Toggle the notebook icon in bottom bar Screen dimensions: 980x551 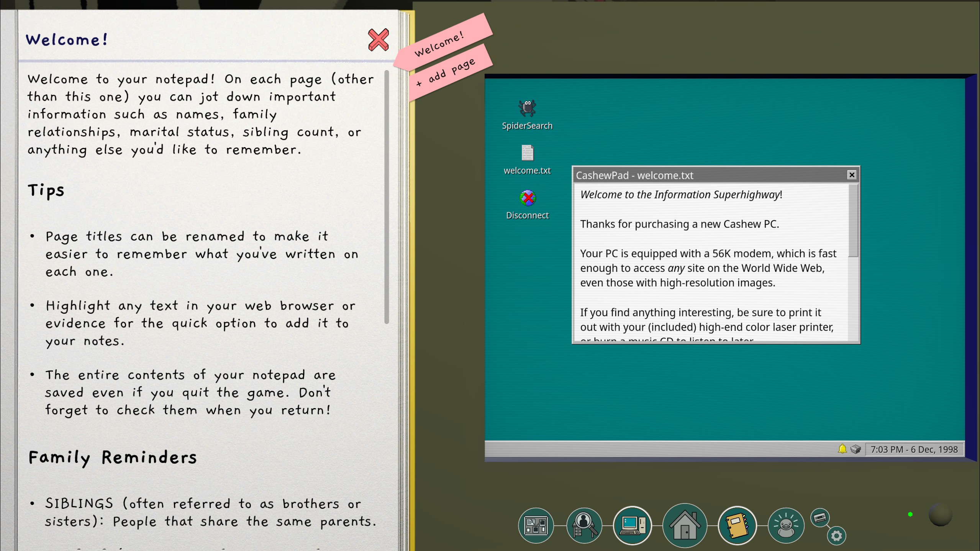pos(736,525)
